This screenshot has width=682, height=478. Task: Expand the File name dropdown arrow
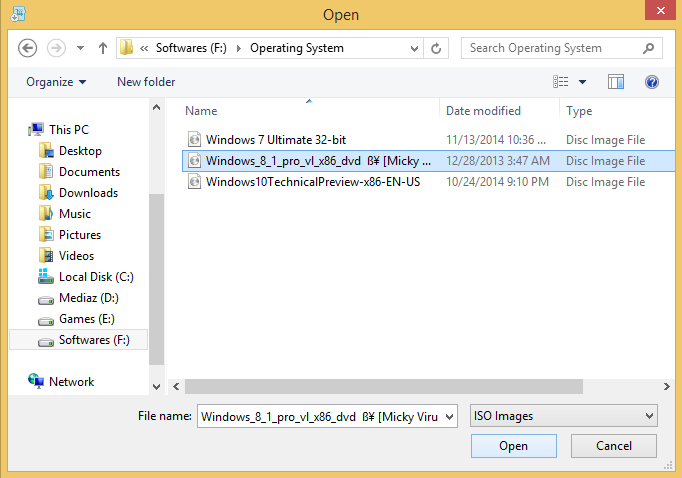tap(450, 417)
